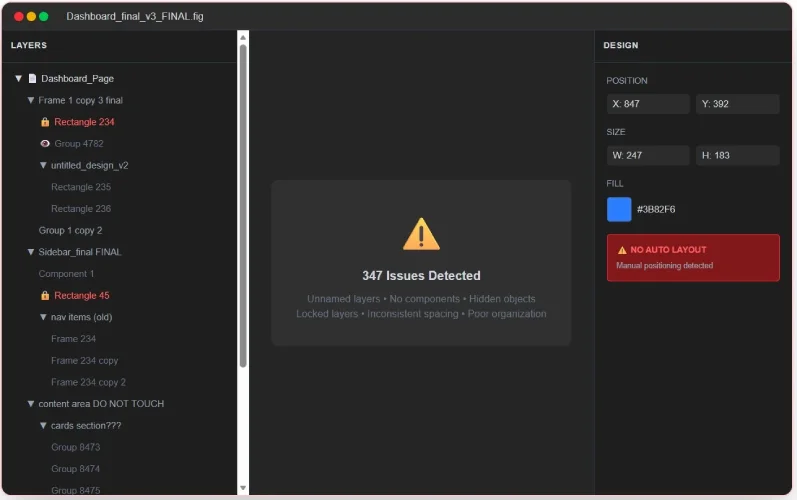797x500 pixels.
Task: Open the blue fill color swatch
Action: pyautogui.click(x=619, y=209)
